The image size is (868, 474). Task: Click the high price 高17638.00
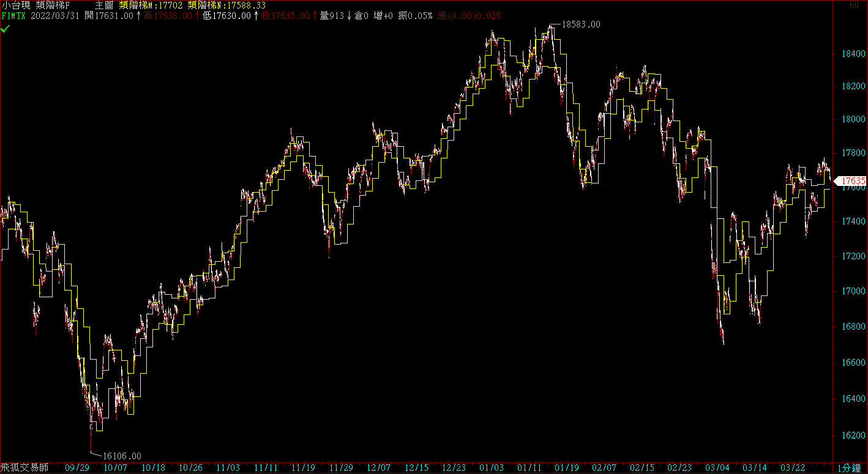click(167, 15)
